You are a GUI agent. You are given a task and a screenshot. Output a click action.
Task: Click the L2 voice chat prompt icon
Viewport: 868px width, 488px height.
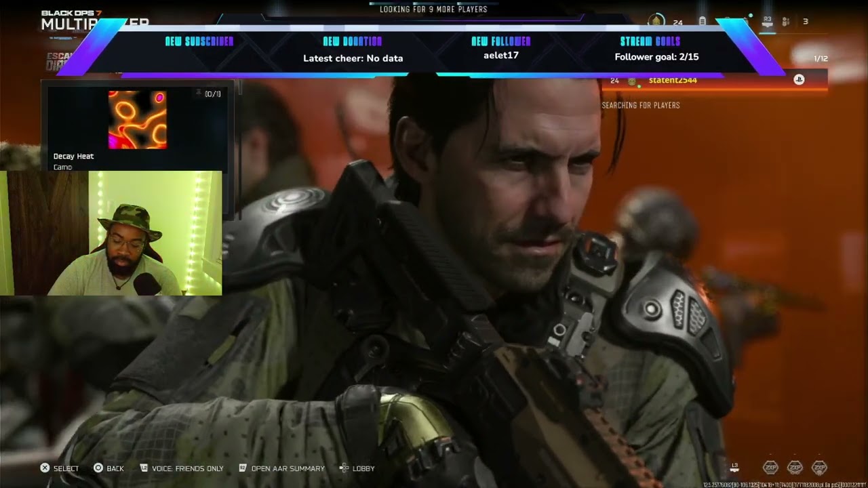coord(144,468)
